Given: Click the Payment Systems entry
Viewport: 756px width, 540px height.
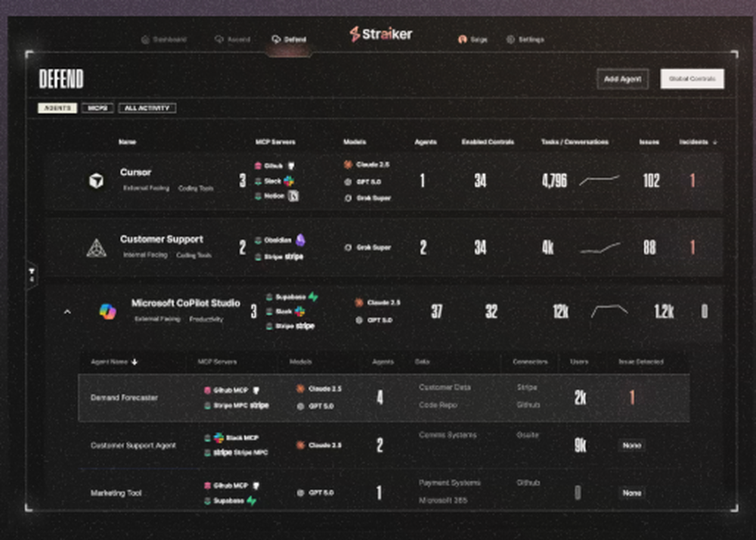Looking at the screenshot, I should (449, 483).
